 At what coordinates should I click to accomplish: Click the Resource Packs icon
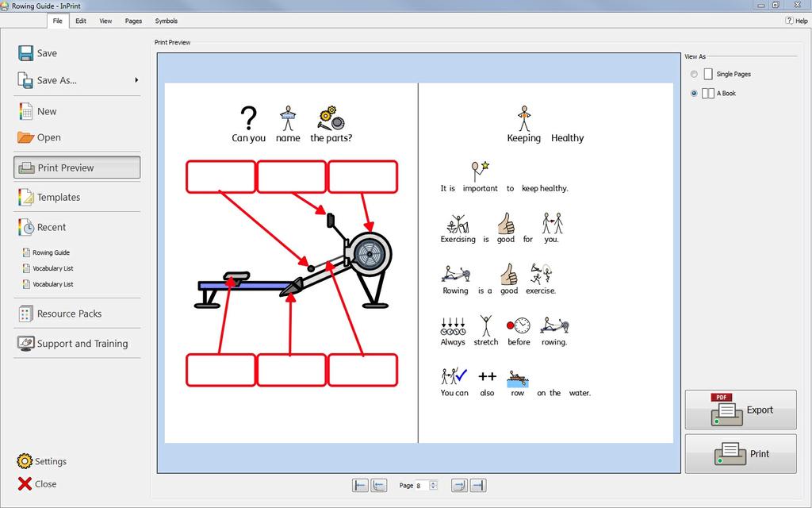(25, 314)
